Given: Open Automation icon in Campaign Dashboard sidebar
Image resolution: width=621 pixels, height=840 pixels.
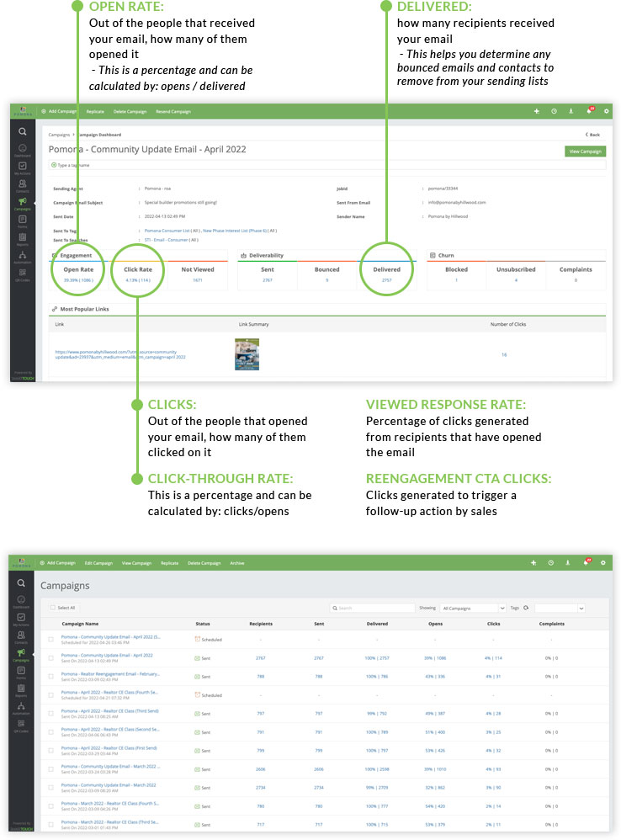Looking at the screenshot, I should point(23,254).
